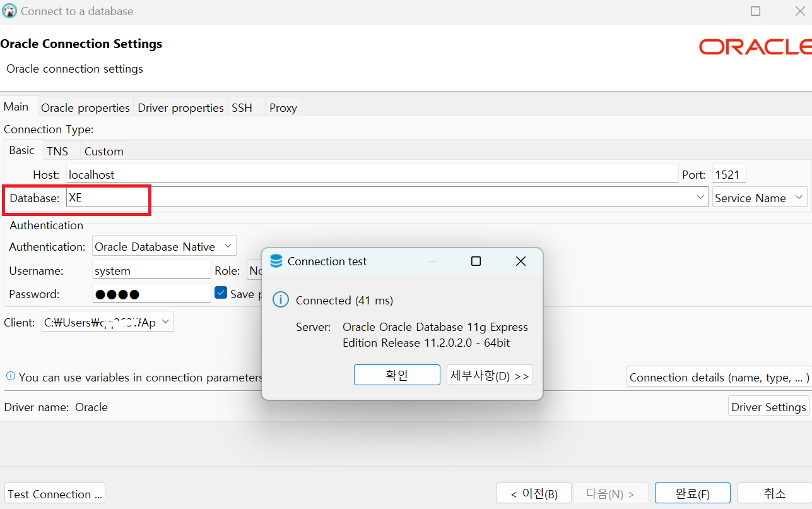Click the 완료(F) finish button
The height and width of the screenshot is (509, 812).
coord(692,493)
